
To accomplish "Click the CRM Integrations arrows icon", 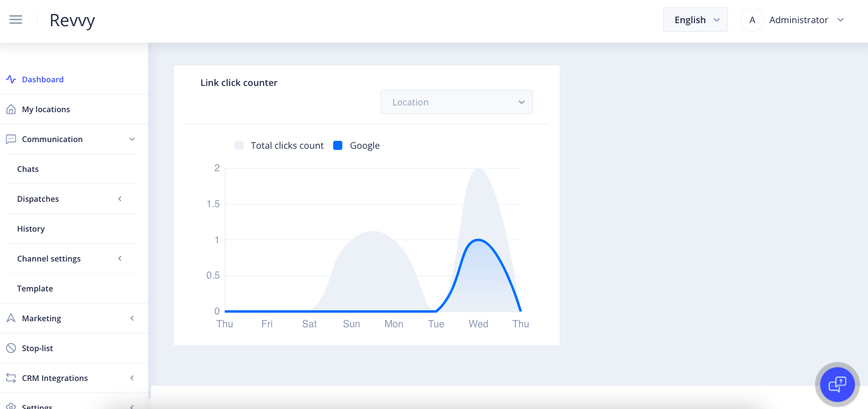I will tap(10, 378).
